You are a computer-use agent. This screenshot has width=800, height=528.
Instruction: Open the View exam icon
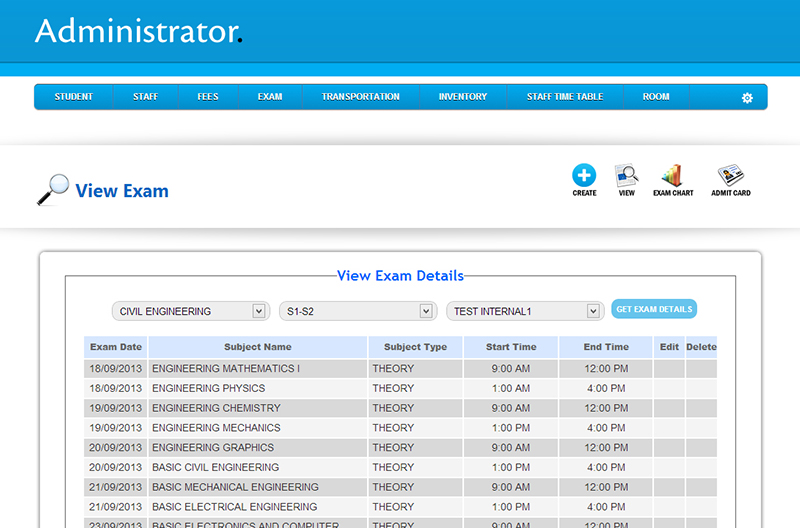click(x=627, y=176)
